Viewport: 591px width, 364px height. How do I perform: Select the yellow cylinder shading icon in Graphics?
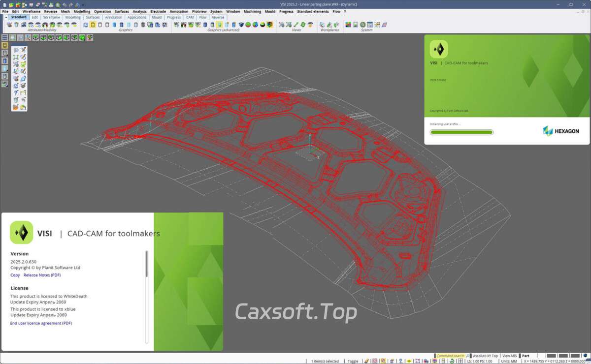93,25
